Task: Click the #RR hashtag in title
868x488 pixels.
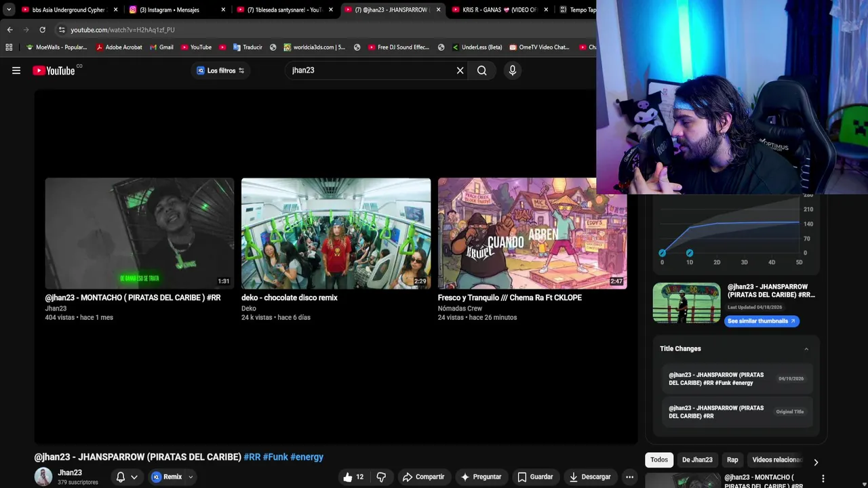Action: coord(252,457)
